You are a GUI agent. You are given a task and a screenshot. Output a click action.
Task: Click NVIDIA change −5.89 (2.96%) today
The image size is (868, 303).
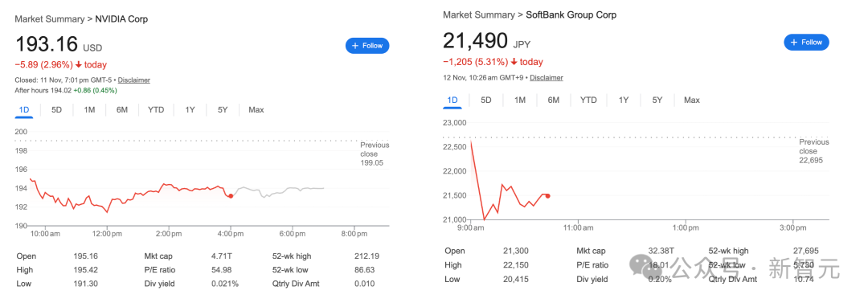[60, 65]
